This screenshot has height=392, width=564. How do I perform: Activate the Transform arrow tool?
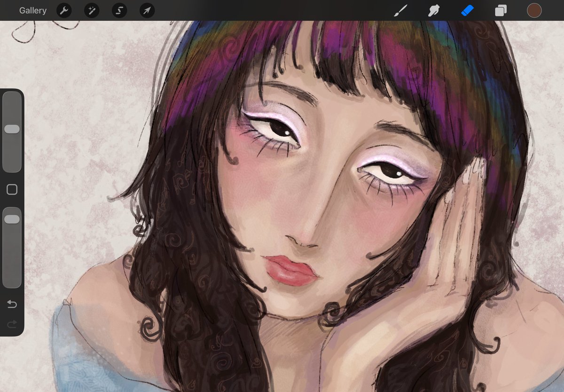147,10
